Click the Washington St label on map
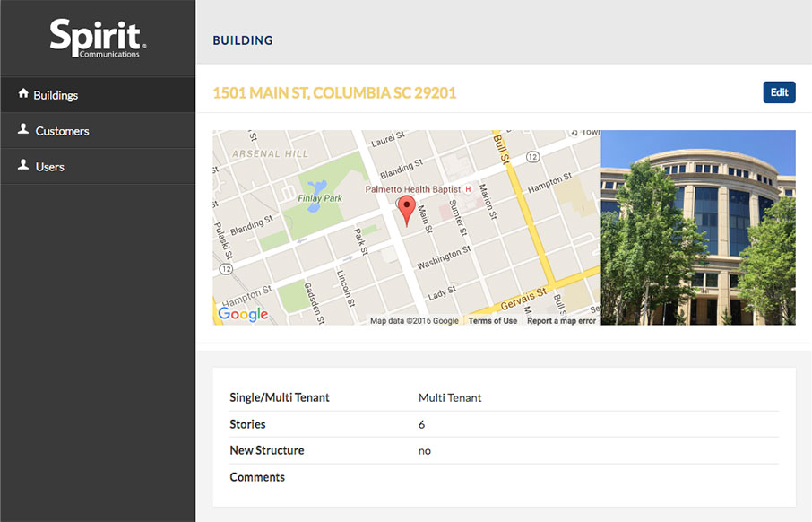The image size is (812, 522). (444, 257)
